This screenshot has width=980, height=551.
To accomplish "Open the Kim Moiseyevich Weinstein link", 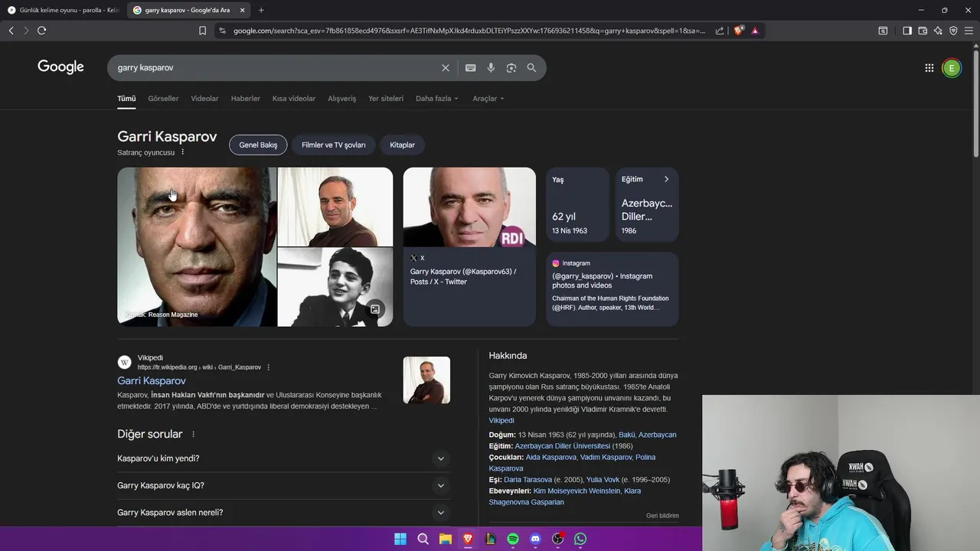I will pos(577,491).
